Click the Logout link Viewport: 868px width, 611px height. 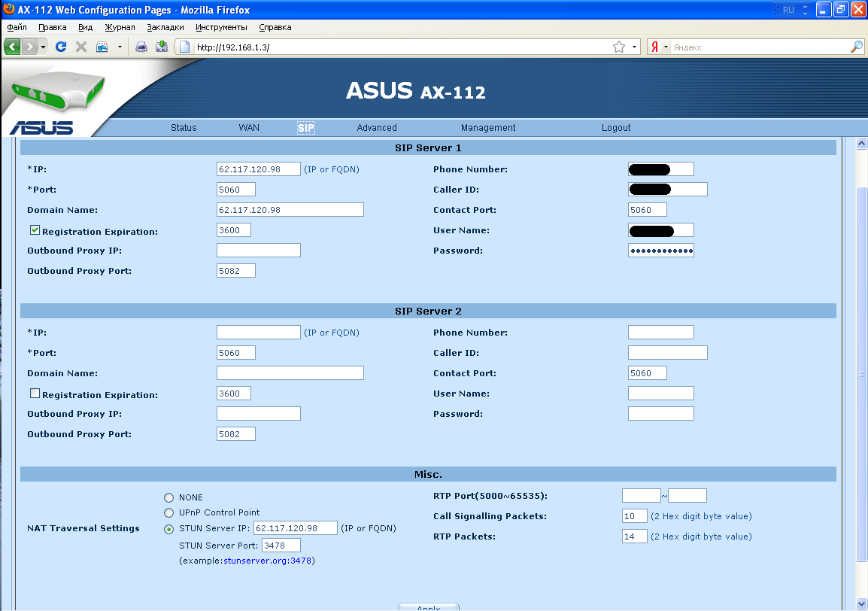click(x=615, y=128)
